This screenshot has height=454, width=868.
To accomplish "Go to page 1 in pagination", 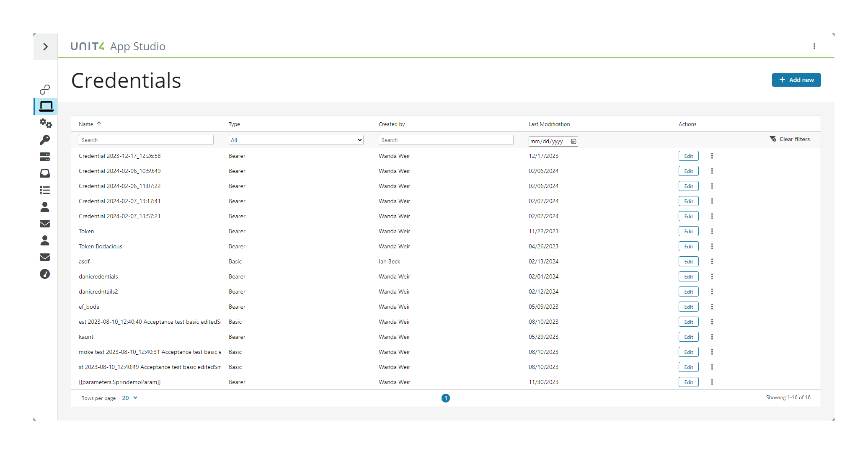I will [x=445, y=398].
